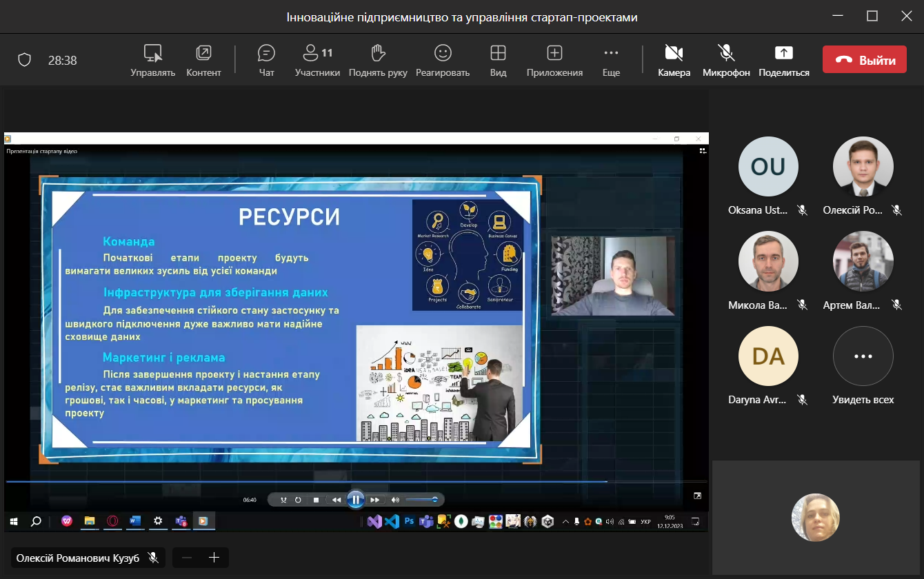Open the Управлять screen control option
Image resolution: width=924 pixels, height=579 pixels.
click(152, 60)
